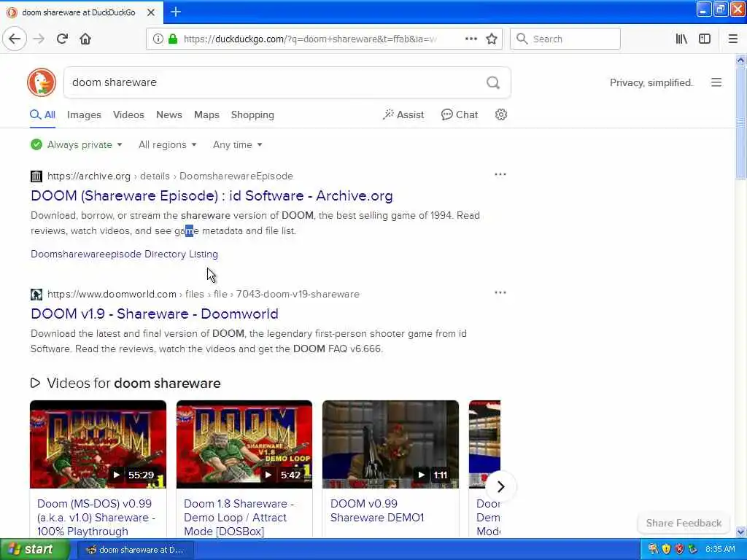Show site information icon in address bar
747x560 pixels.
pyautogui.click(x=158, y=39)
